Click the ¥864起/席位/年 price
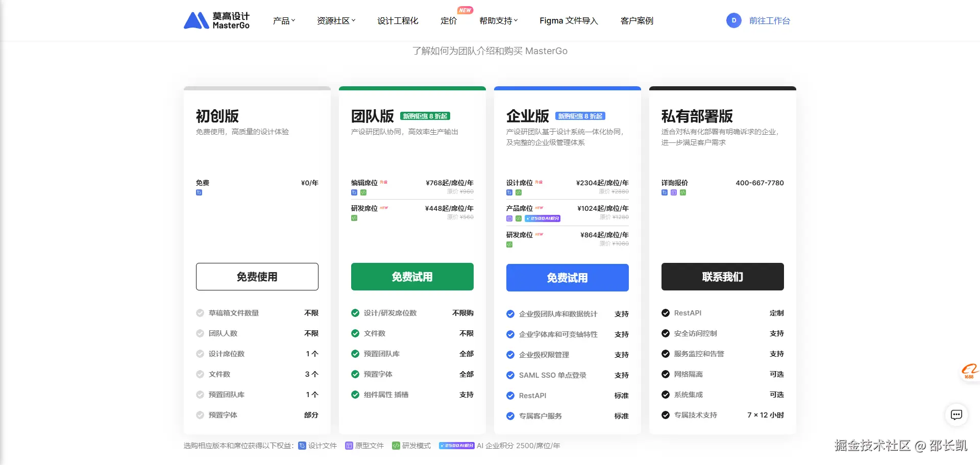The width and height of the screenshot is (980, 465). (604, 235)
